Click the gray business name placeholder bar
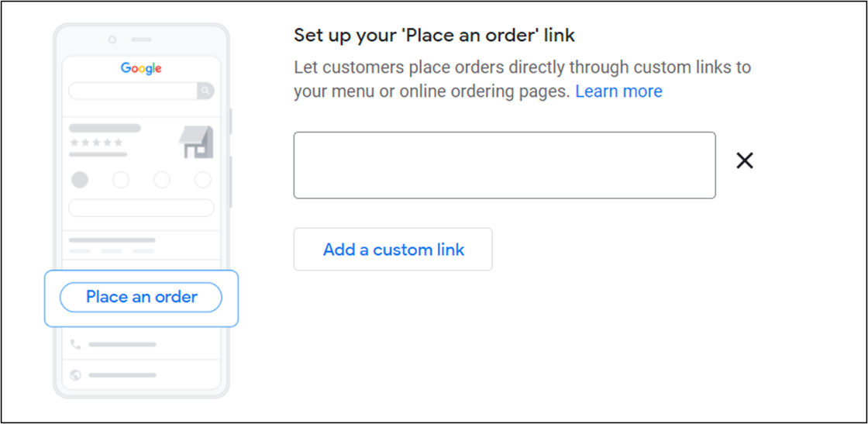Viewport: 868px width, 424px height. point(105,128)
